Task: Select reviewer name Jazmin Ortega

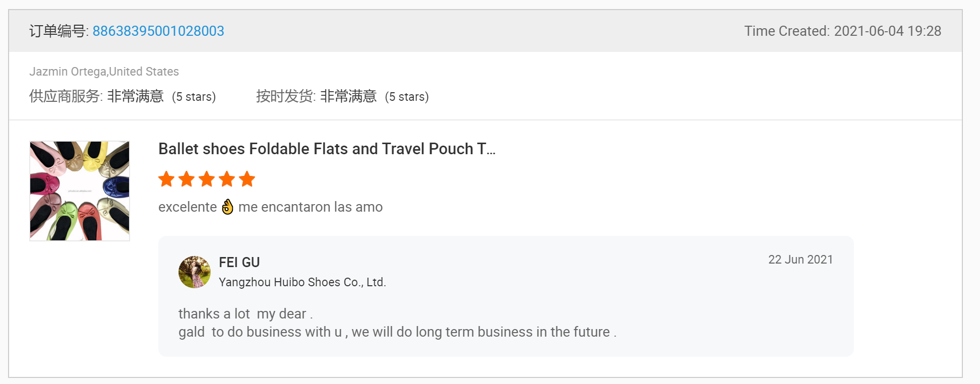Action: tap(68, 72)
